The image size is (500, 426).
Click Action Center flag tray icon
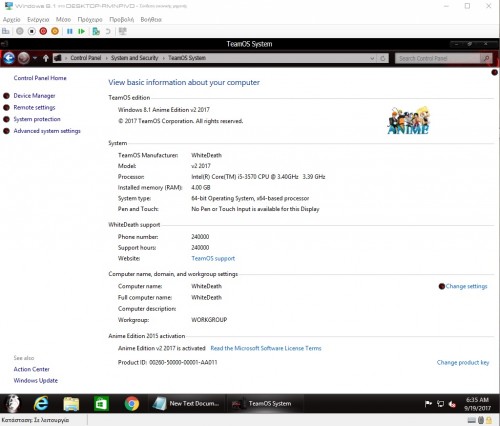(428, 404)
